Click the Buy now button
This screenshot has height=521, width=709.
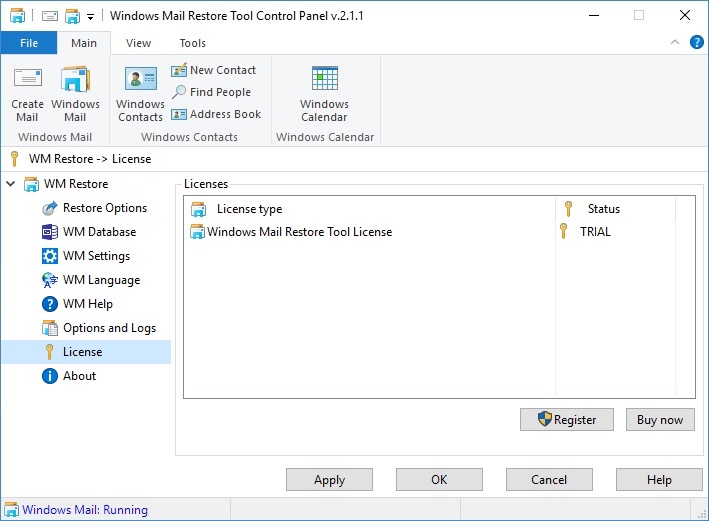pyautogui.click(x=660, y=420)
